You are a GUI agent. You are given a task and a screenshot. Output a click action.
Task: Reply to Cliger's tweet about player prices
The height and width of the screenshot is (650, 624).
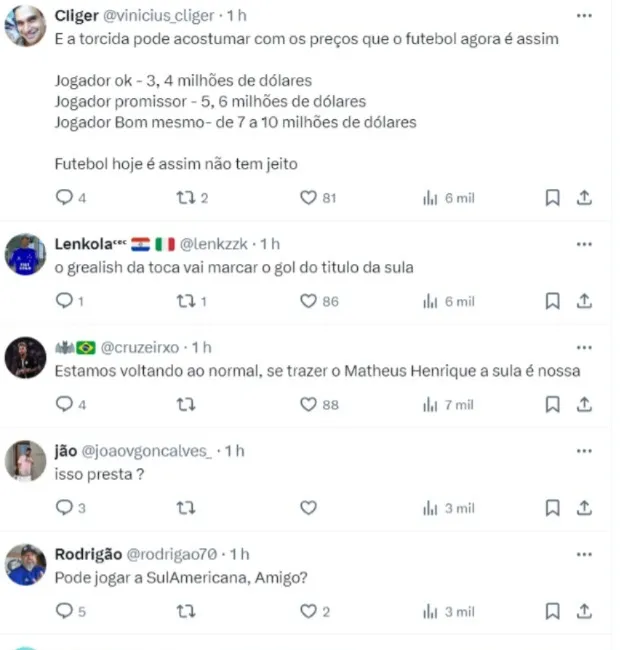click(x=64, y=197)
